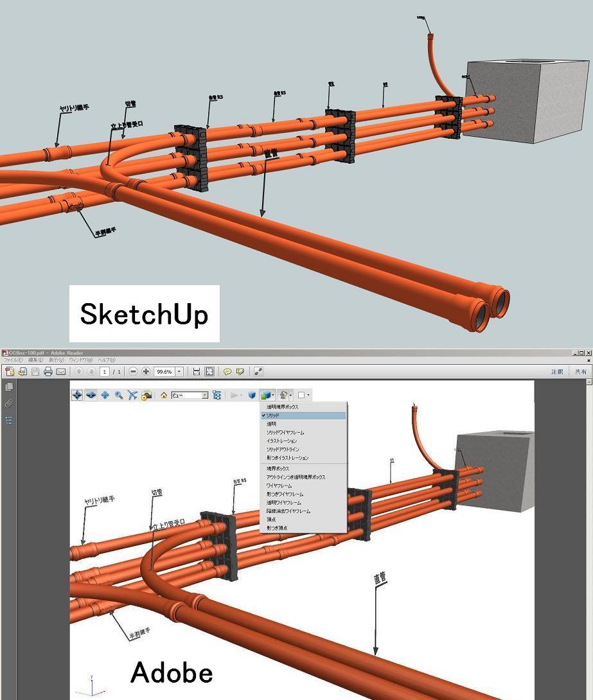Zoom in with the plus button
The width and height of the screenshot is (593, 700).
click(146, 371)
